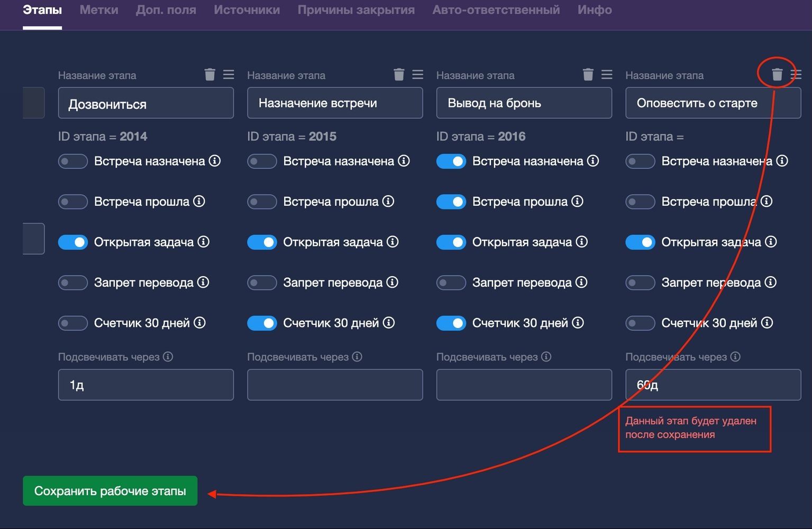
Task: Show info for Подсвечивать через in Назначение встречи column
Action: [357, 357]
